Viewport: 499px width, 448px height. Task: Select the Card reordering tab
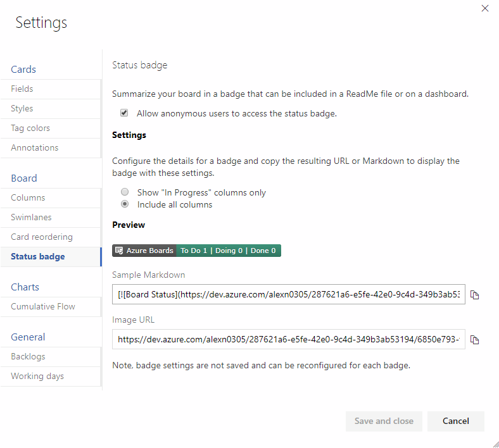pyautogui.click(x=42, y=237)
